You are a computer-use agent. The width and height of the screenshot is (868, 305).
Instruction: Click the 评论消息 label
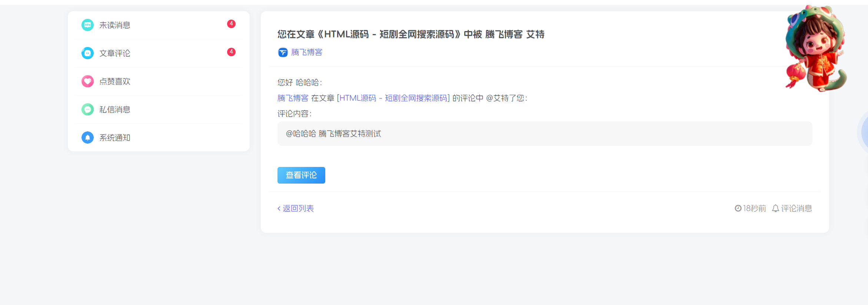coord(797,208)
